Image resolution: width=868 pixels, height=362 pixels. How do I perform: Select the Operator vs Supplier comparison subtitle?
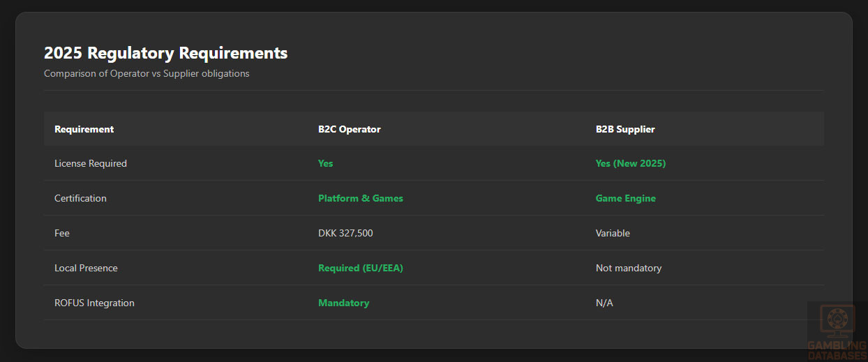(147, 73)
